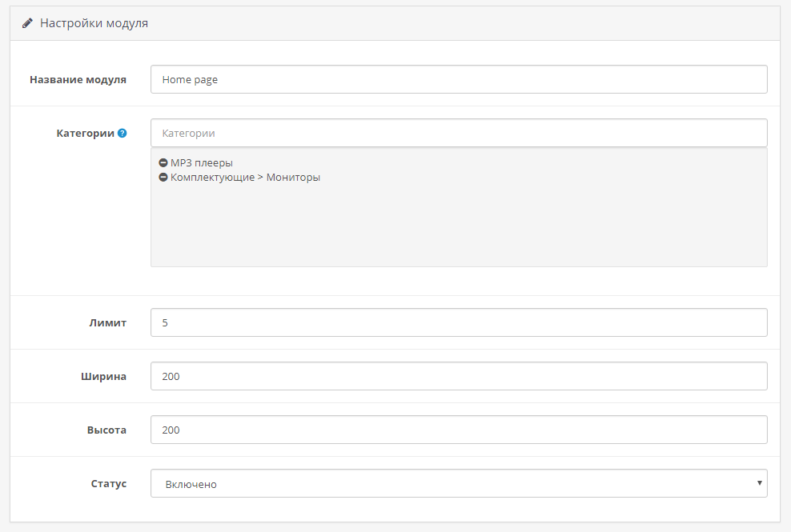Click into the Лимит field showing 5
791x532 pixels.
point(459,322)
